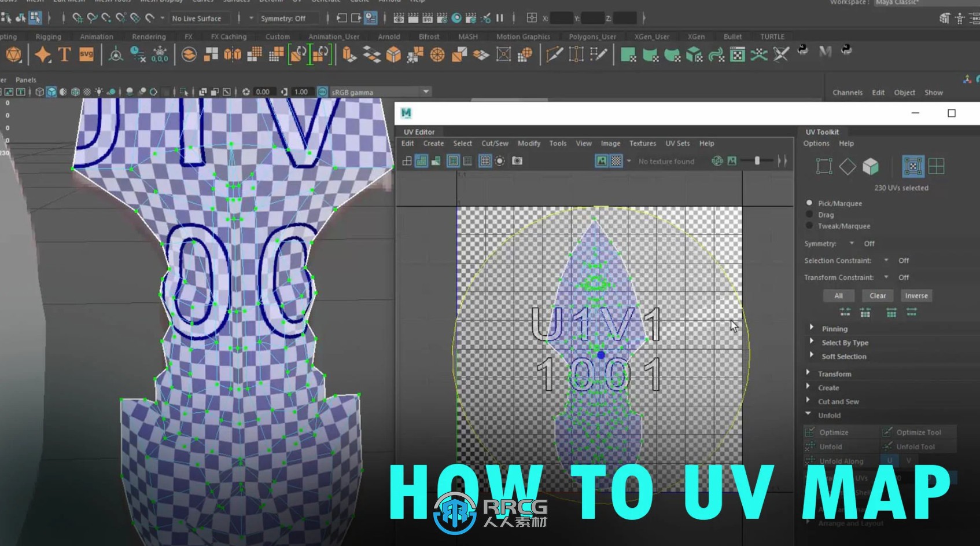Toggle the UV Editor texture image display
980x546 pixels.
coord(602,161)
